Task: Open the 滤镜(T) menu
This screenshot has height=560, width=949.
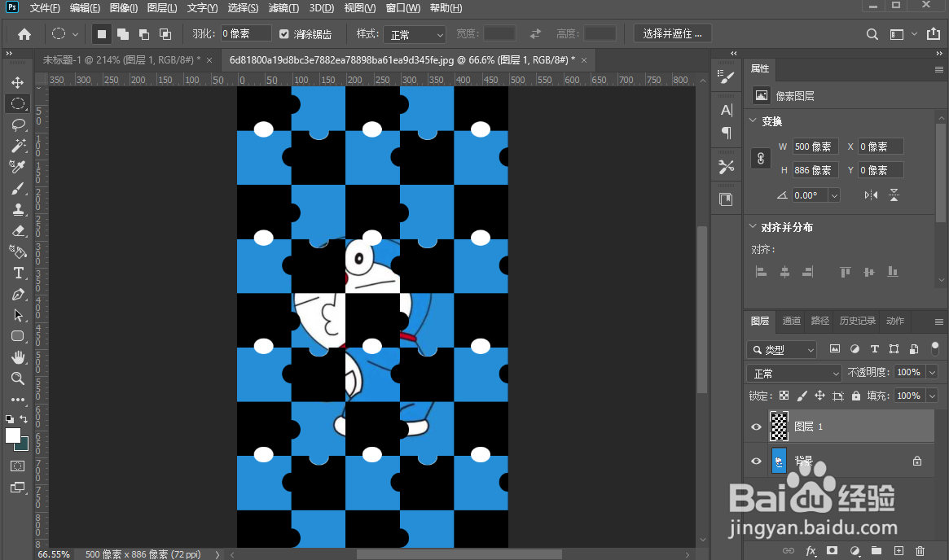Action: coord(283,8)
